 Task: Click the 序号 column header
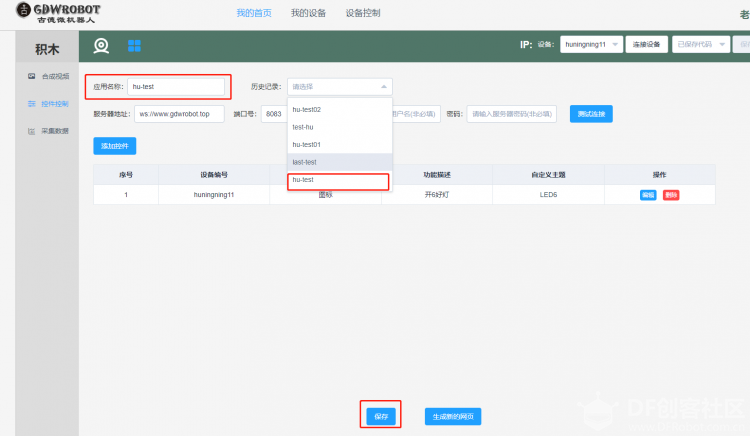coord(126,175)
